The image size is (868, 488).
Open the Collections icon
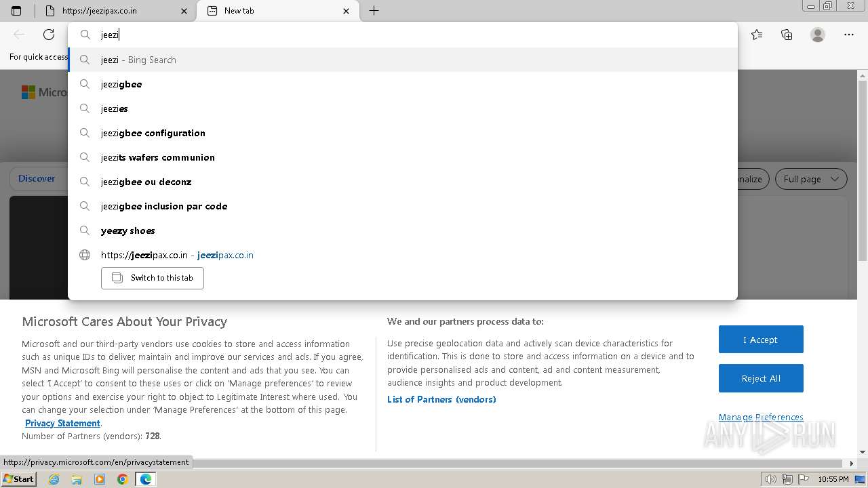click(x=787, y=35)
